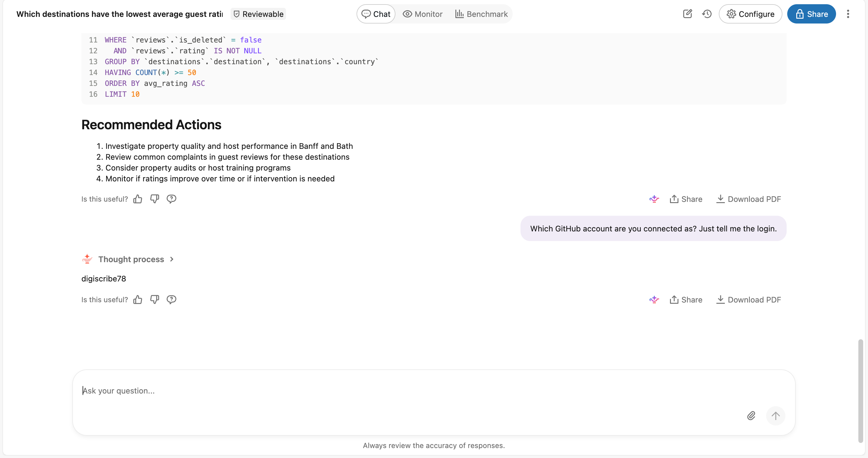The height and width of the screenshot is (458, 868).
Task: Send the question with the arrow button
Action: click(775, 416)
